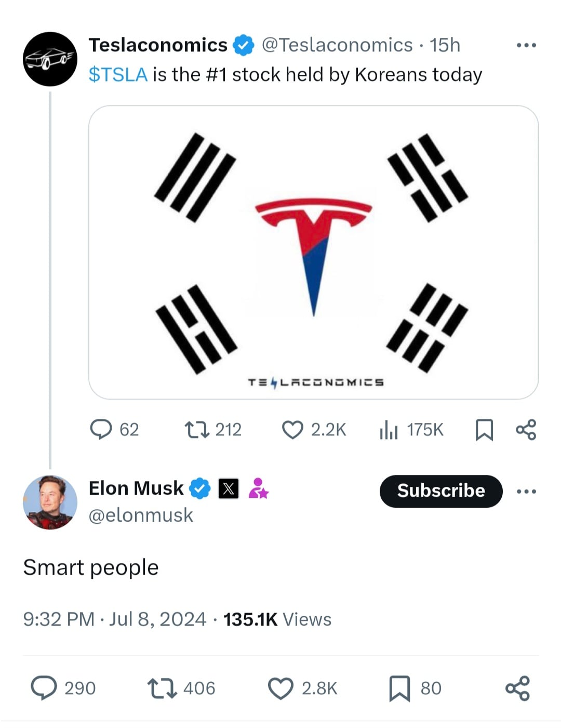Open Elon Musk's profile picture
This screenshot has width=561, height=728.
click(50, 502)
